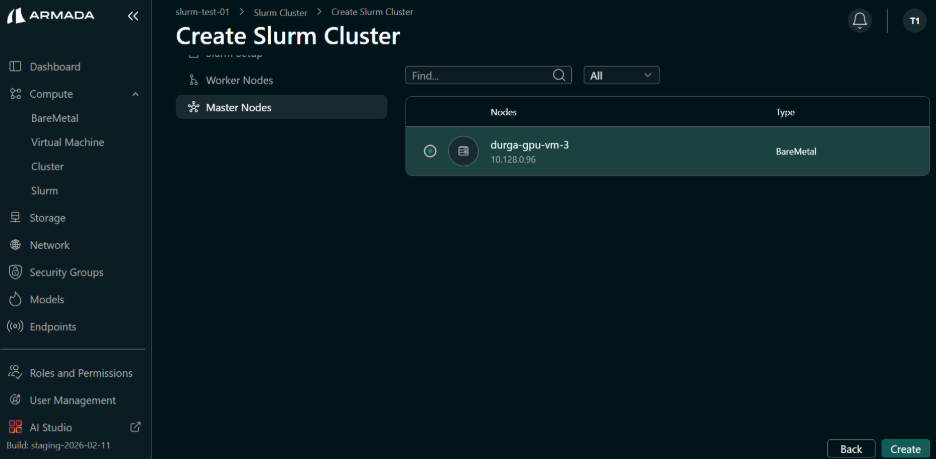Viewport: 936px width, 459px height.
Task: Click the Nodes column header
Action: pyautogui.click(x=503, y=112)
